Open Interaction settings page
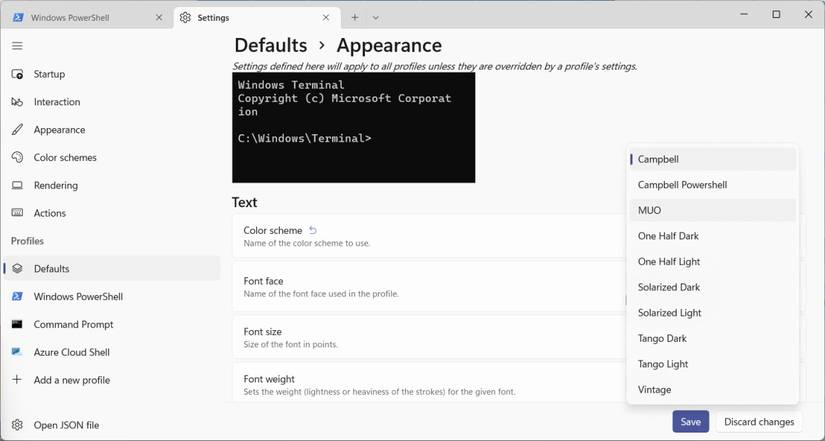 pyautogui.click(x=56, y=102)
